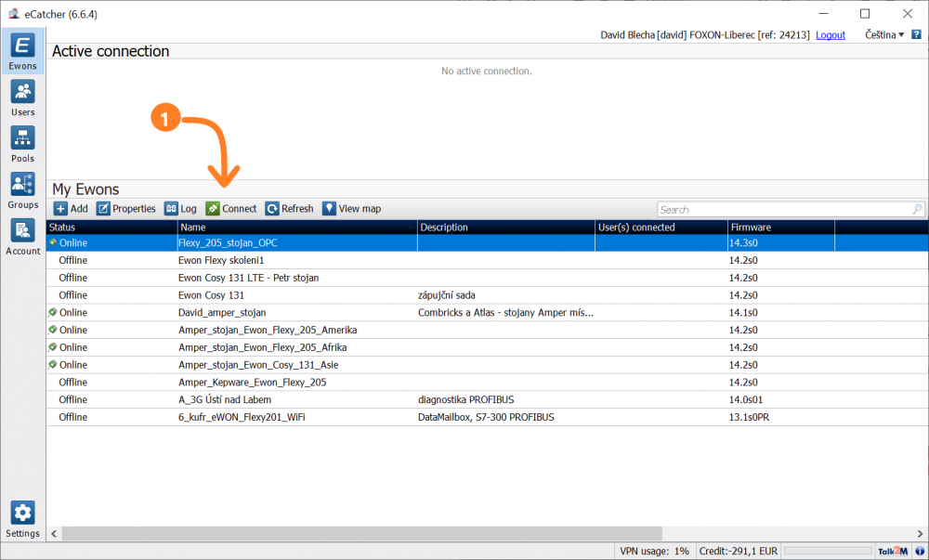Click online status icon of Amper_stojan_Ewon_Flexy_205_Amerika
The image size is (929, 560).
[53, 330]
